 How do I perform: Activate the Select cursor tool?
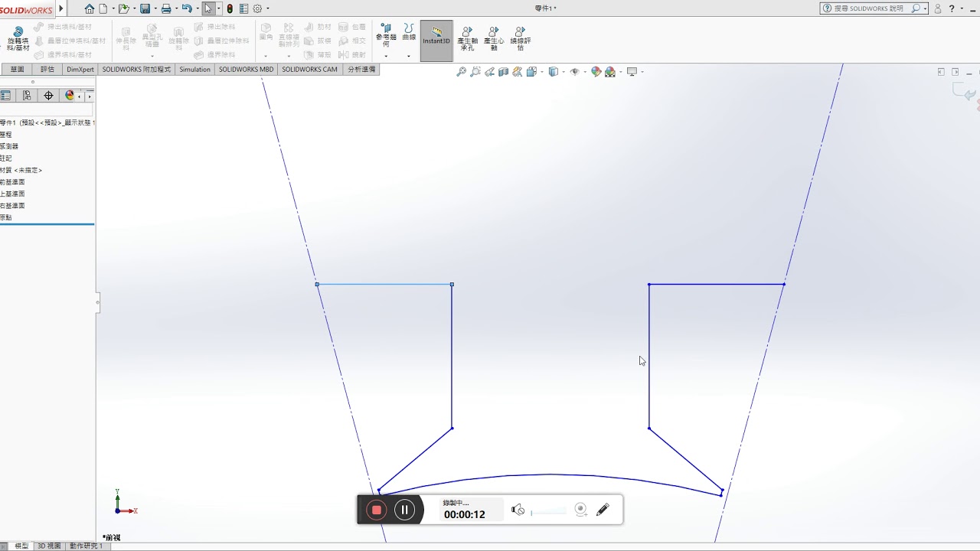pyautogui.click(x=207, y=8)
